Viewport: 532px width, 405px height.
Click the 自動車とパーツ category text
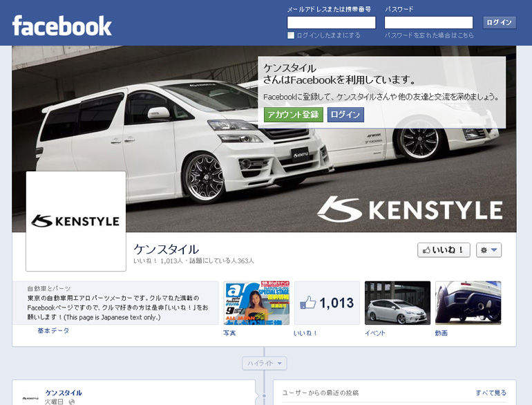point(49,289)
